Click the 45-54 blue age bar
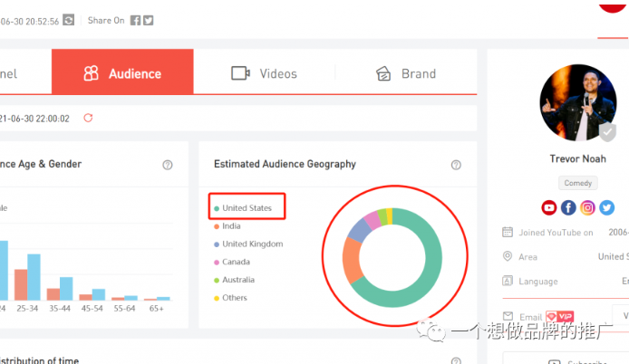 coord(99,294)
